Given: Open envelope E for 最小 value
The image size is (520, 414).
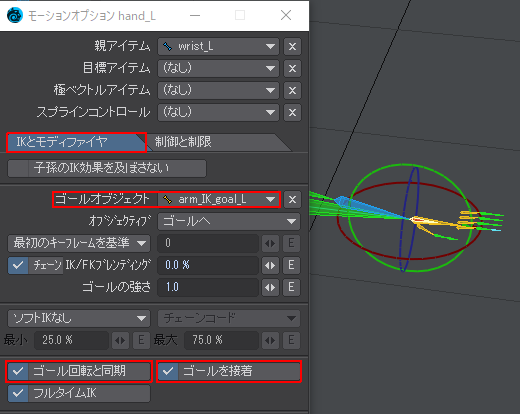Looking at the screenshot, I should (141, 340).
